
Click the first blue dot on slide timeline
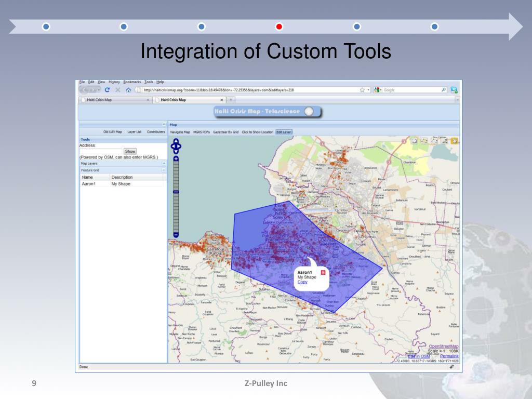46,26
